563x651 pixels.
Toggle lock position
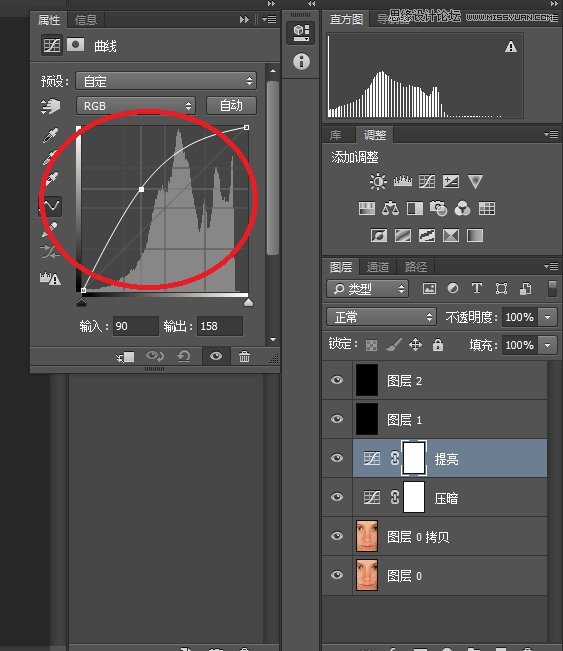click(x=416, y=345)
